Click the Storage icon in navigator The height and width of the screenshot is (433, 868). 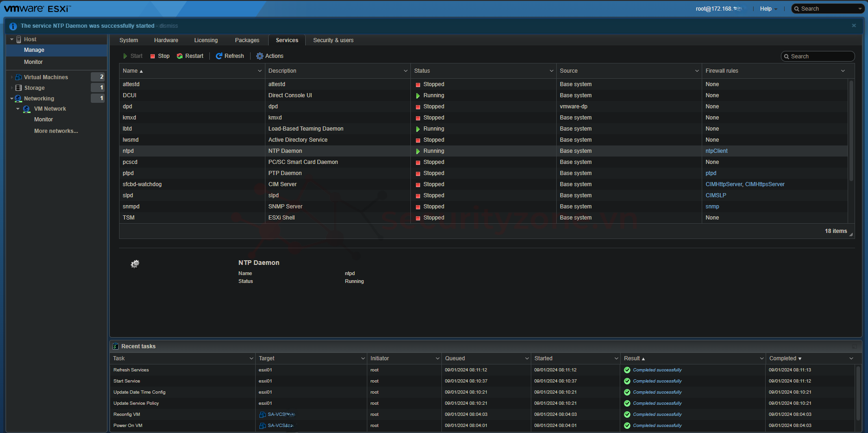tap(19, 88)
